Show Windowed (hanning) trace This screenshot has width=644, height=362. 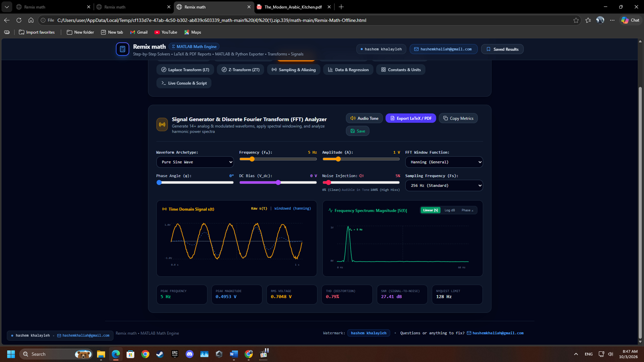[293, 208]
